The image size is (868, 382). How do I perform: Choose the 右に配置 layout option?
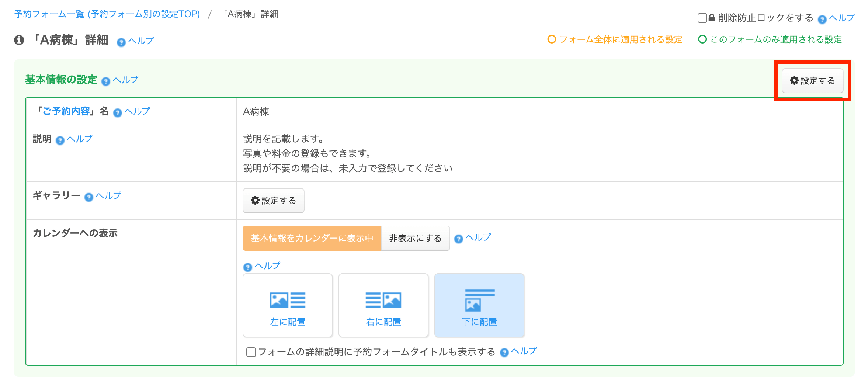pyautogui.click(x=383, y=305)
